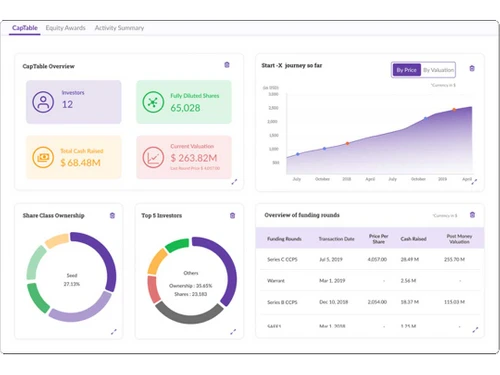Expand the Top 5 Investors chart
The image size is (500, 375).
[x=233, y=332]
